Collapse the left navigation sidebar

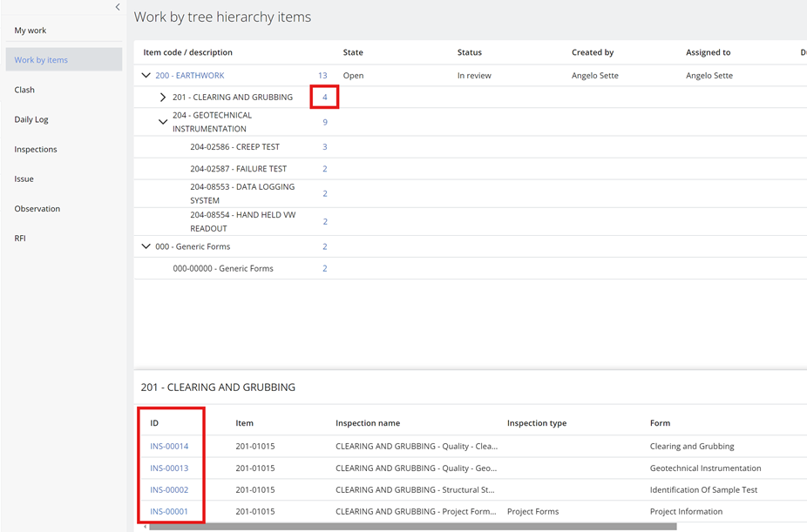pos(118,7)
